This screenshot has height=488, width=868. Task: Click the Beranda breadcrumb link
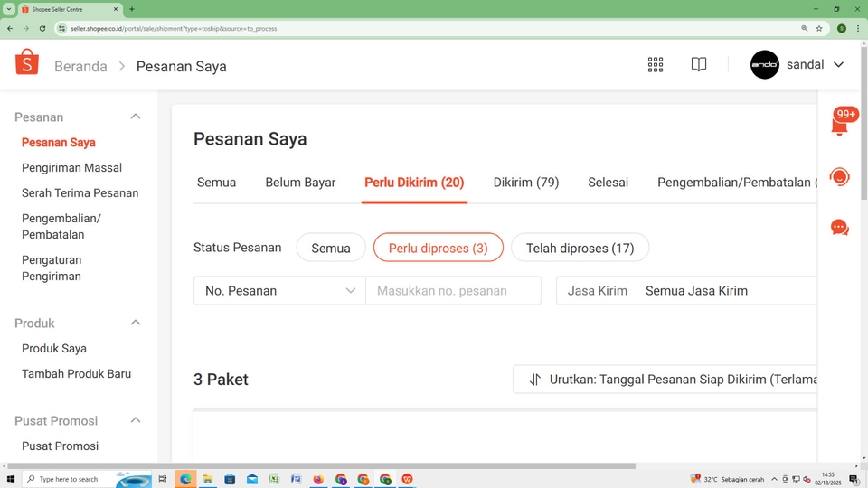(x=80, y=66)
